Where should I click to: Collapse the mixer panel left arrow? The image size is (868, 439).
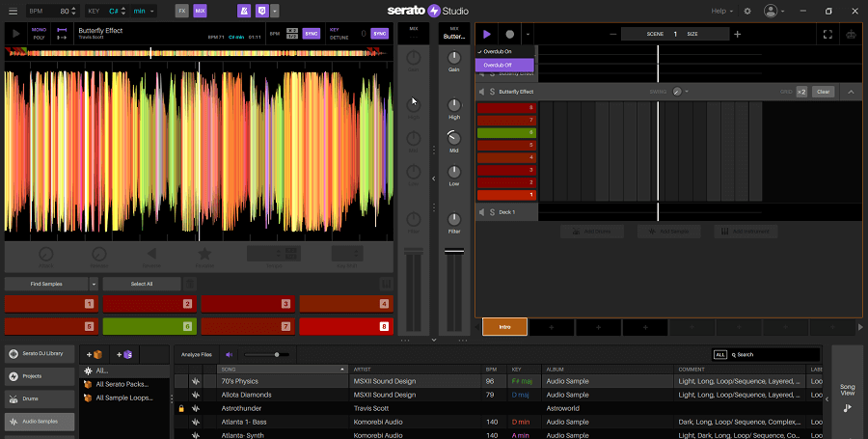[433, 178]
